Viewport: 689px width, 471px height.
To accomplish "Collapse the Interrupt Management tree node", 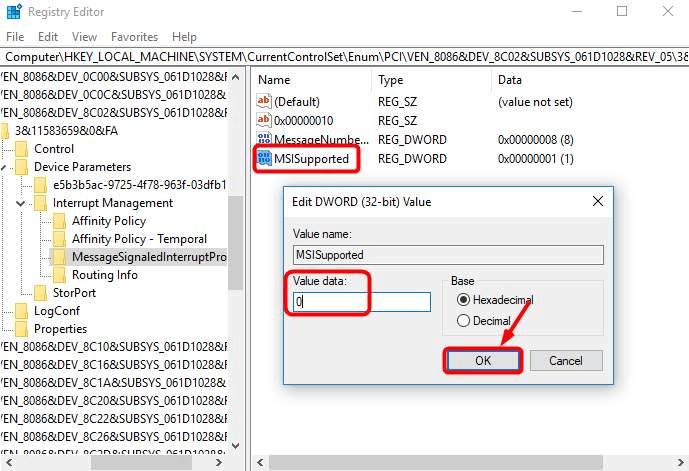I will [x=22, y=203].
